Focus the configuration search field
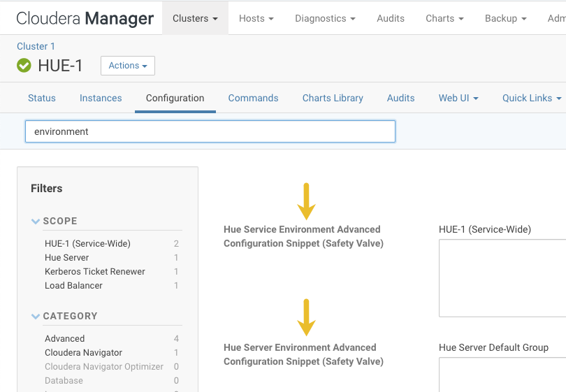Screen dimensions: 566x392 [x=210, y=131]
